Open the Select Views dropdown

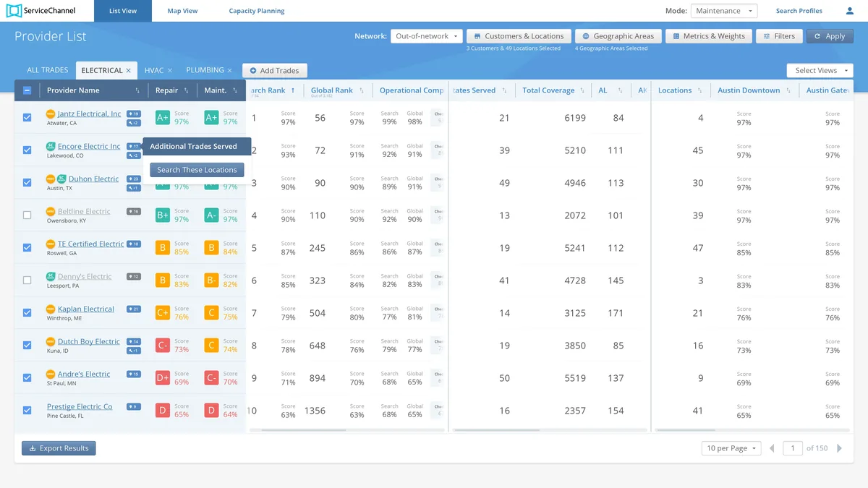820,70
